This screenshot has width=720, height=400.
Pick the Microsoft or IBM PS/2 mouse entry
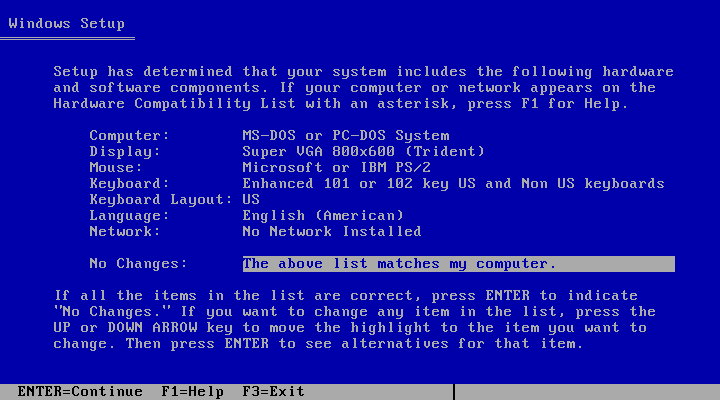(x=336, y=168)
